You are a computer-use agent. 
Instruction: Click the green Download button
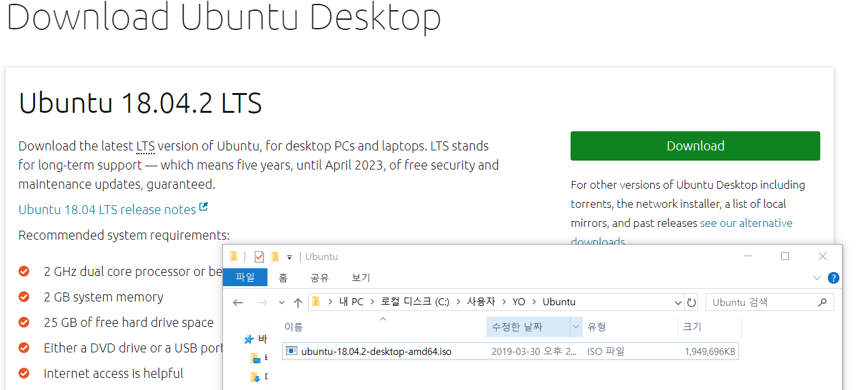tap(695, 146)
